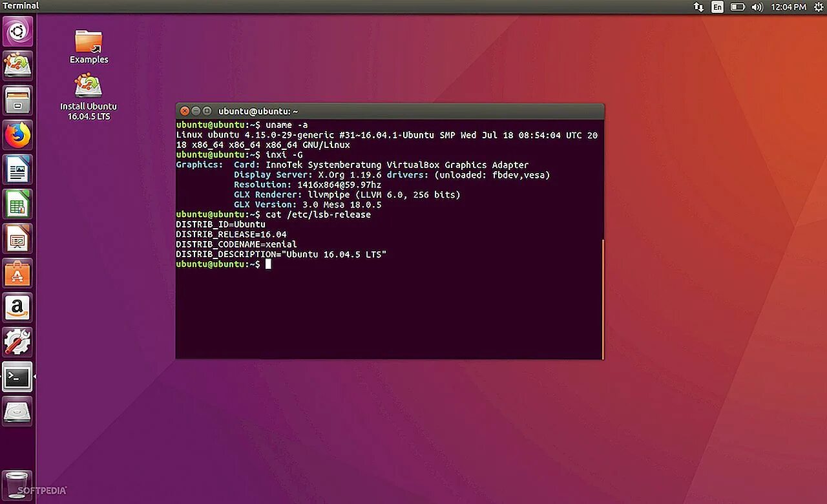The image size is (827, 504).
Task: Maximize the terminal window
Action: pyautogui.click(x=207, y=111)
